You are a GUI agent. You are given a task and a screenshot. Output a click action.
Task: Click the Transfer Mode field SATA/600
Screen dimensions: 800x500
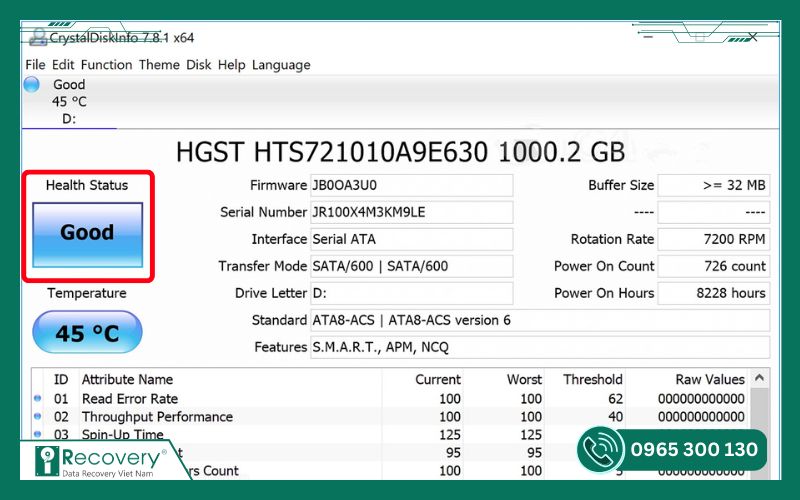point(411,266)
